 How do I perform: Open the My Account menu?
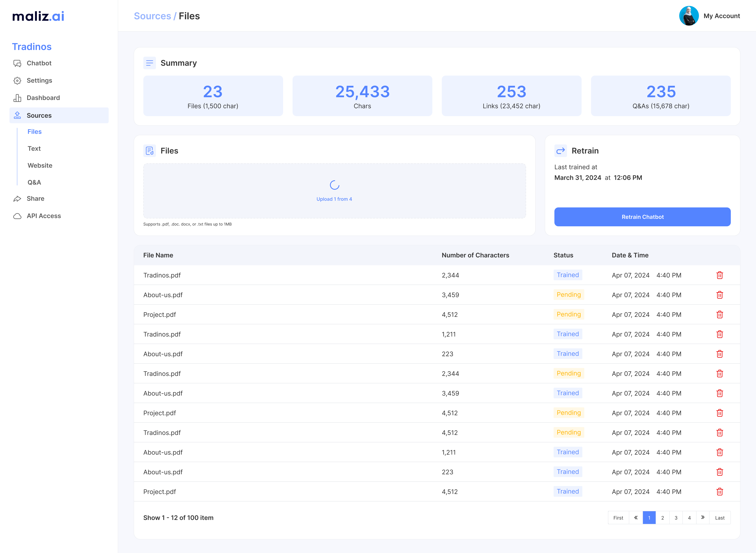coord(722,16)
